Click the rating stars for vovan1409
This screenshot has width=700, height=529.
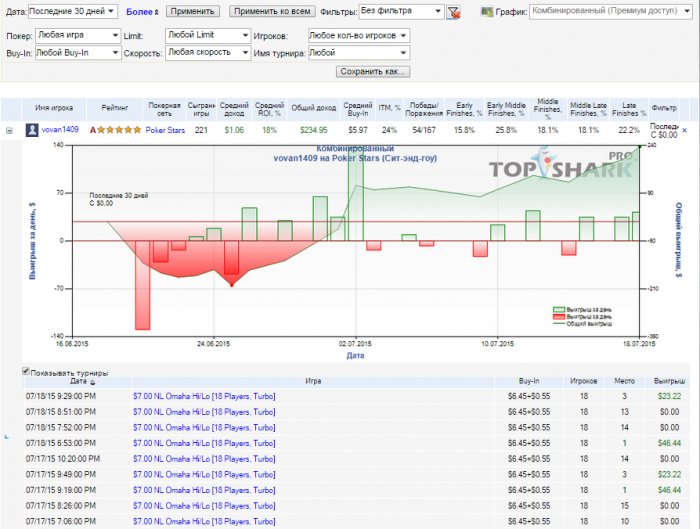pos(118,130)
